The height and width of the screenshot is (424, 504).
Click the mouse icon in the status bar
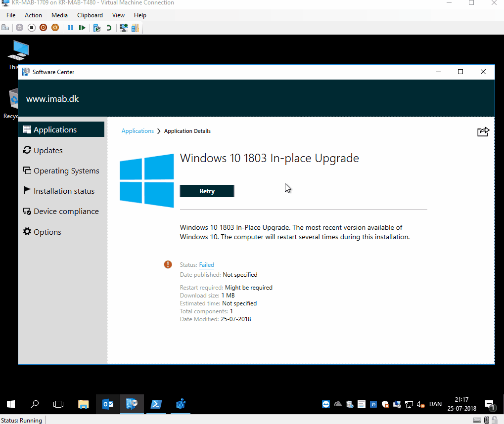[x=487, y=420]
